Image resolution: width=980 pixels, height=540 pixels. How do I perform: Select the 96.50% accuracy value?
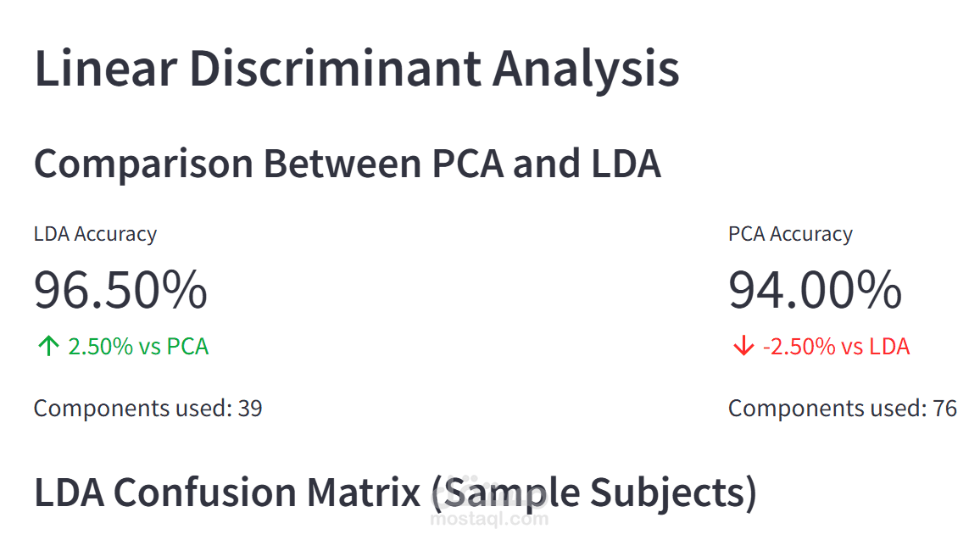[x=120, y=290]
